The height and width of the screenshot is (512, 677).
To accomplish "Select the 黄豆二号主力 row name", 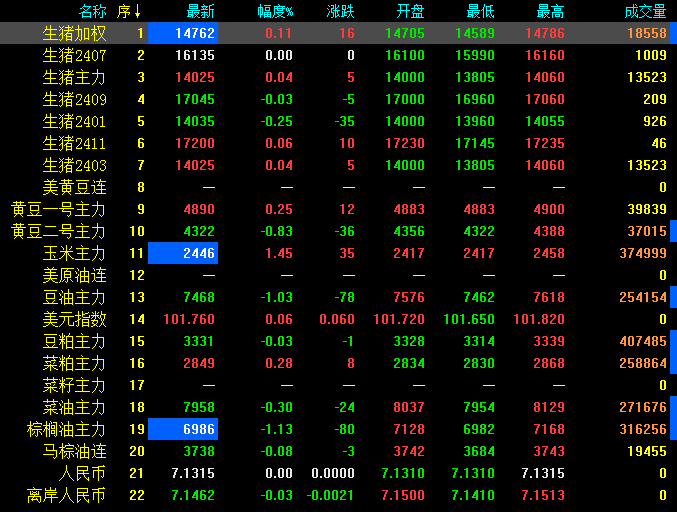I will [58, 231].
